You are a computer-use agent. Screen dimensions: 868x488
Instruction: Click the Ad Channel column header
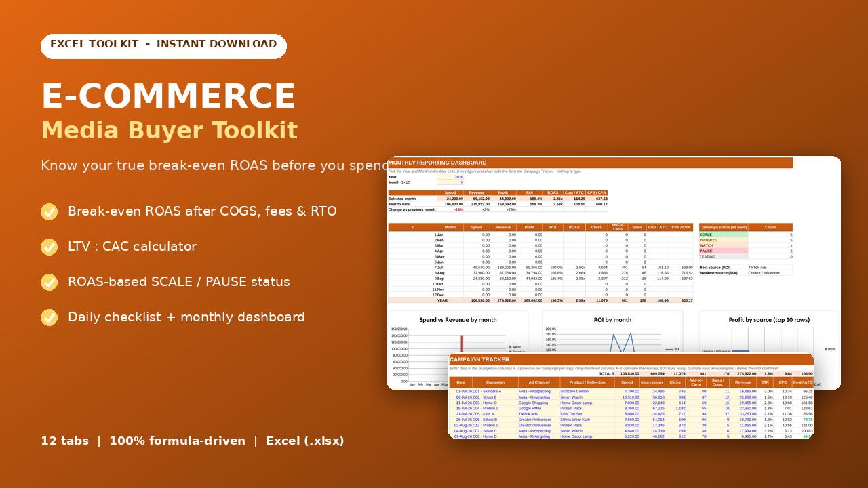(538, 382)
